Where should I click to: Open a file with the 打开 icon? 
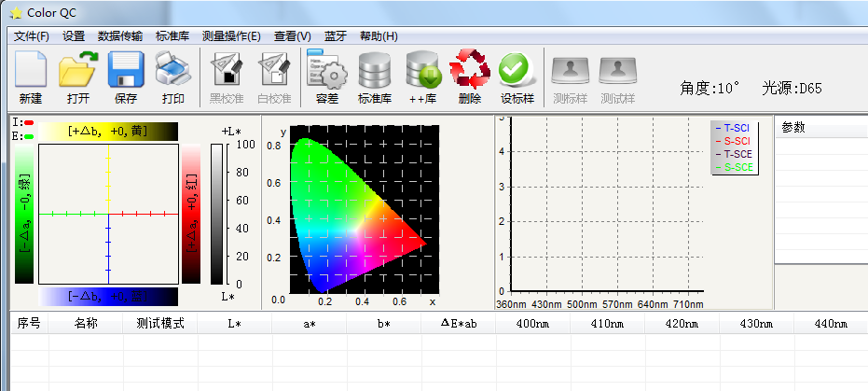[x=78, y=77]
